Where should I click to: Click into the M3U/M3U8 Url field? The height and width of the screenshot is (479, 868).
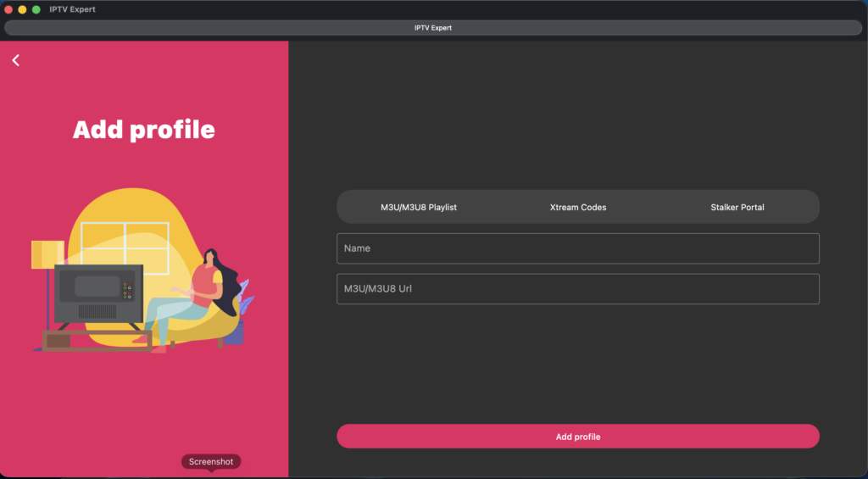tap(577, 288)
